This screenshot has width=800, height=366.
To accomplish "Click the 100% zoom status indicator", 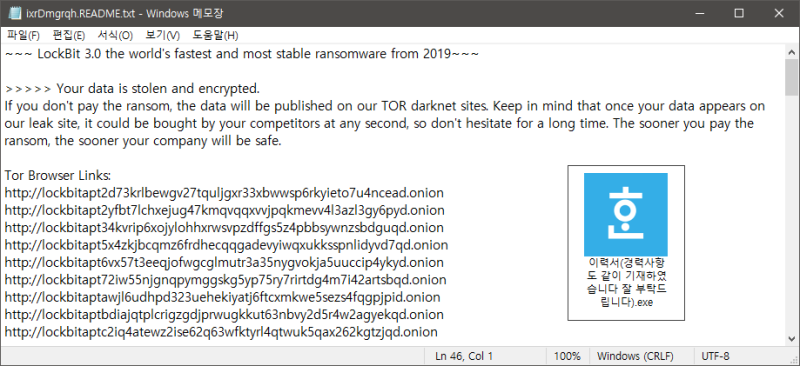I will tap(568, 356).
